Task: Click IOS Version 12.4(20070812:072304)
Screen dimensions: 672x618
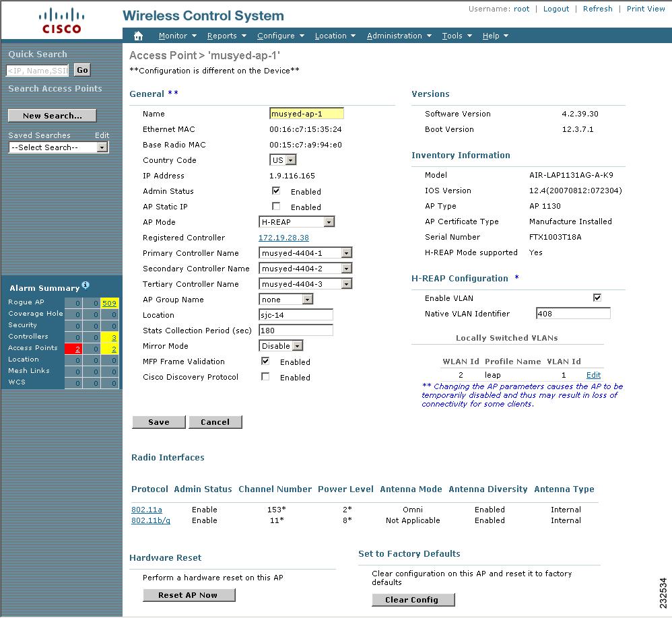Action: tap(575, 191)
